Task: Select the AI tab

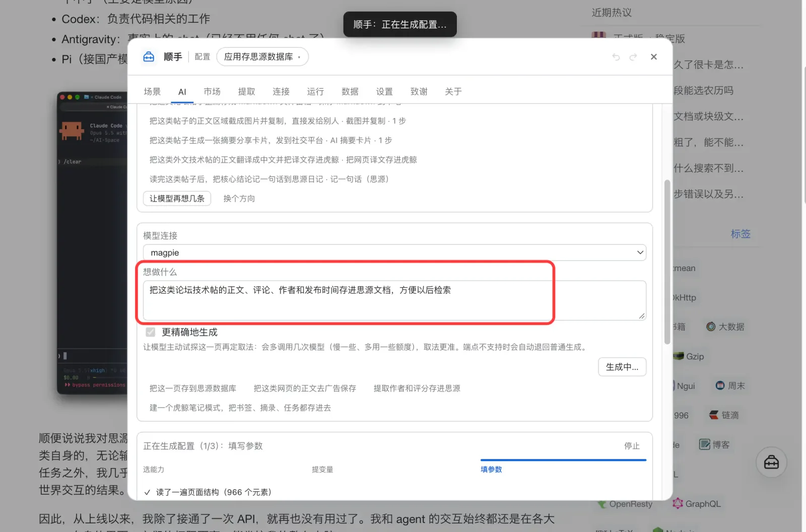Action: pyautogui.click(x=182, y=92)
